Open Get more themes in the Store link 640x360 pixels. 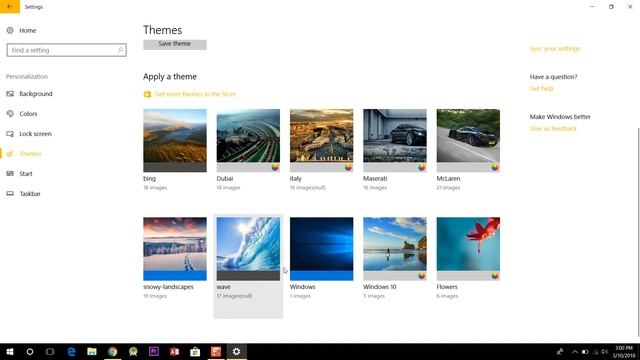click(196, 94)
